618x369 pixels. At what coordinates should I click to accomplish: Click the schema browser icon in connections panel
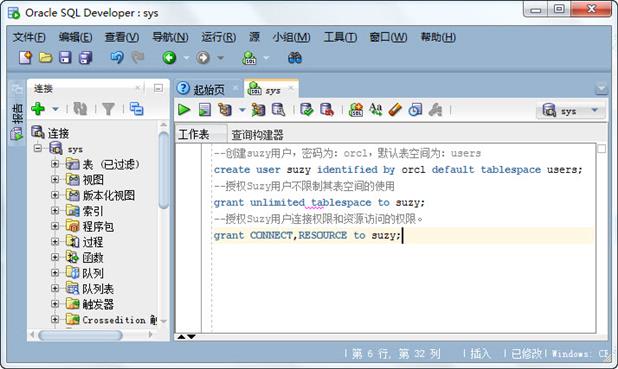136,109
